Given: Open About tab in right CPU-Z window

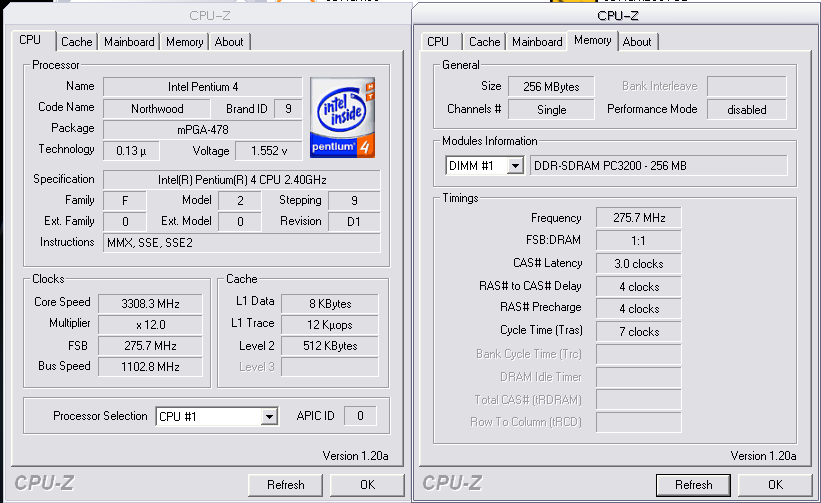Looking at the screenshot, I should pyautogui.click(x=637, y=42).
